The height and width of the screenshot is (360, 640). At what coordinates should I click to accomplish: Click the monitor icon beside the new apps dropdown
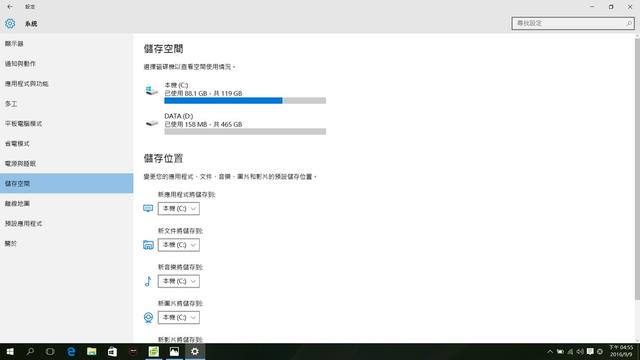tap(148, 208)
